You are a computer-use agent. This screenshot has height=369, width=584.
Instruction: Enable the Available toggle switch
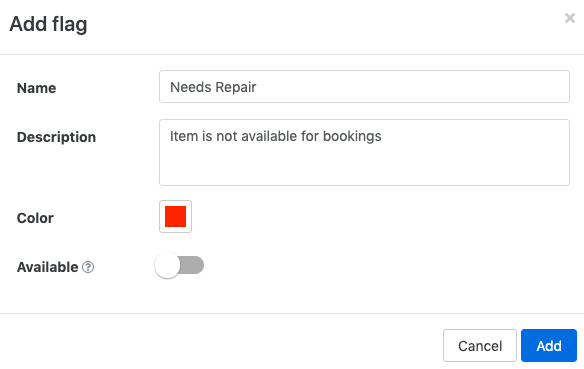pos(179,265)
